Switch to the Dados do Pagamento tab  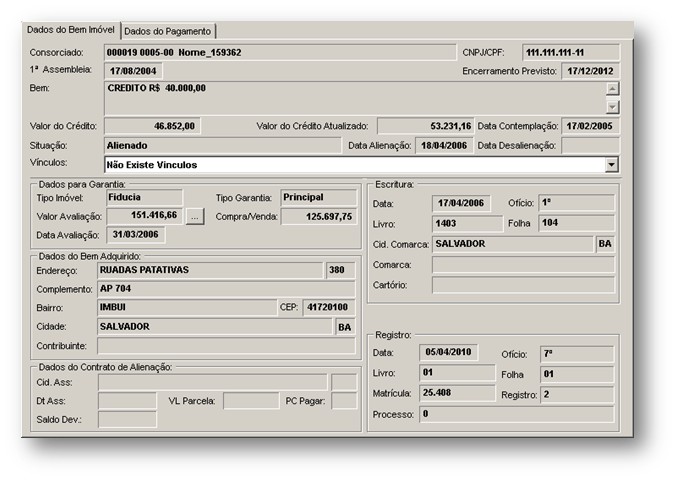168,31
